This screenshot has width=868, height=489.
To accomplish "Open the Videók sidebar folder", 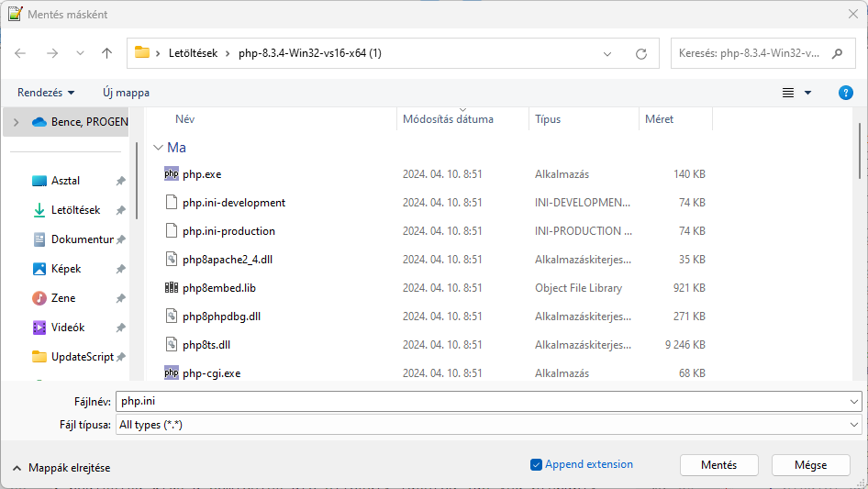I will [x=67, y=328].
